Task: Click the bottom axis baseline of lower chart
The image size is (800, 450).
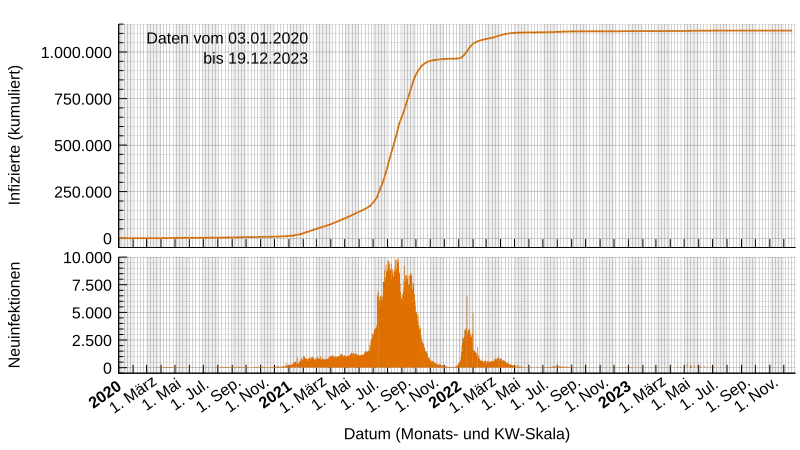Action: [460, 370]
